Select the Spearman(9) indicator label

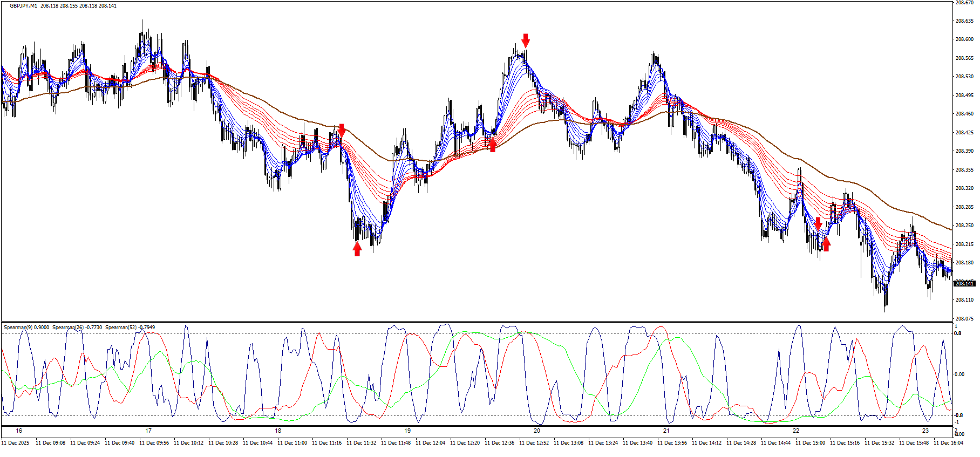[x=26, y=328]
